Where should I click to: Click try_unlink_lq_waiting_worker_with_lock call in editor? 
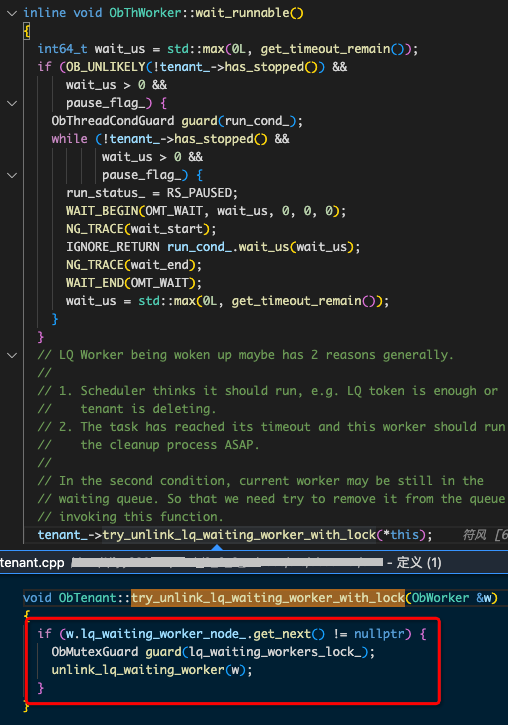pyautogui.click(x=239, y=535)
